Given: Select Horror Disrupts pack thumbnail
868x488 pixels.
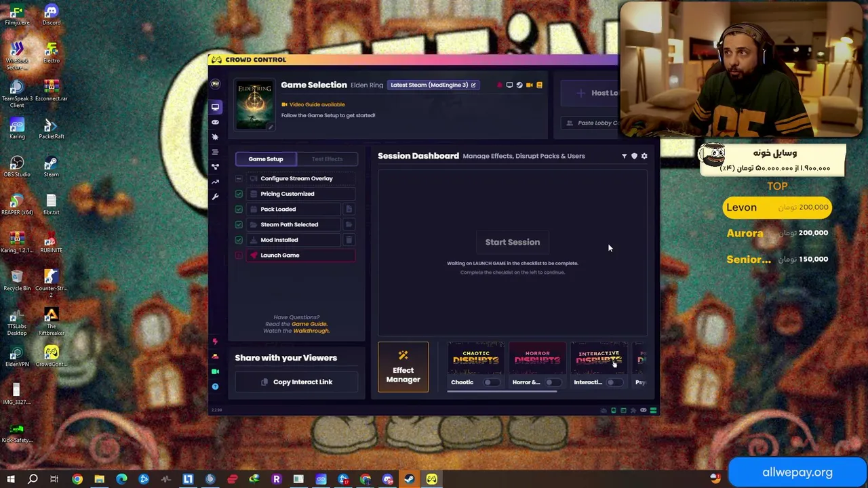Looking at the screenshot, I should 537,358.
